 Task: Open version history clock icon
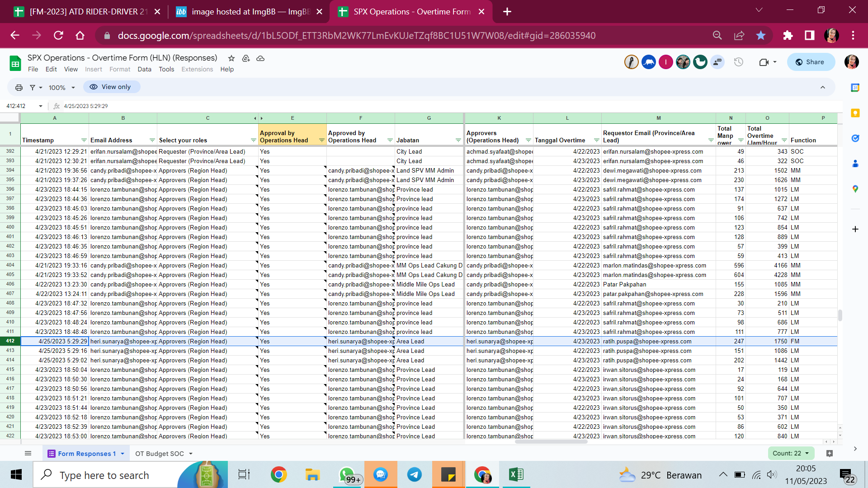click(x=738, y=62)
